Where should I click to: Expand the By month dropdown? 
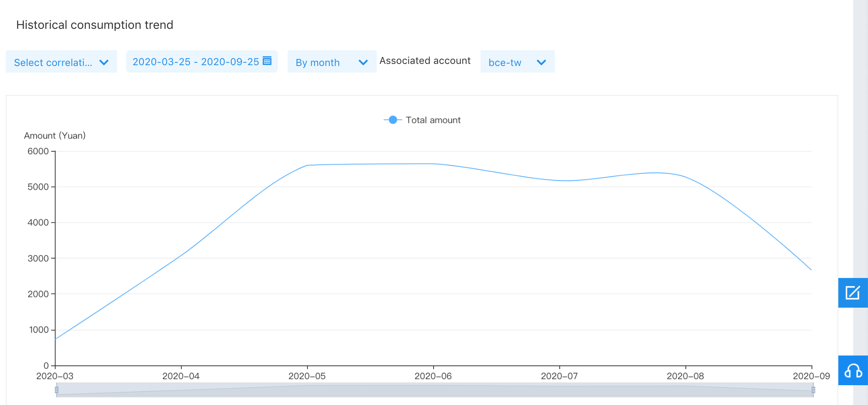click(332, 62)
